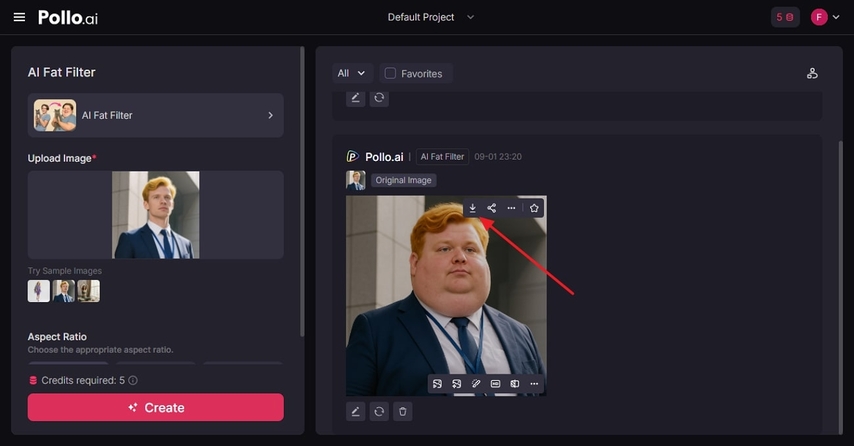Screen dimensions: 854x446
Task: Delete the generated result with the trash icon
Action: 402,411
